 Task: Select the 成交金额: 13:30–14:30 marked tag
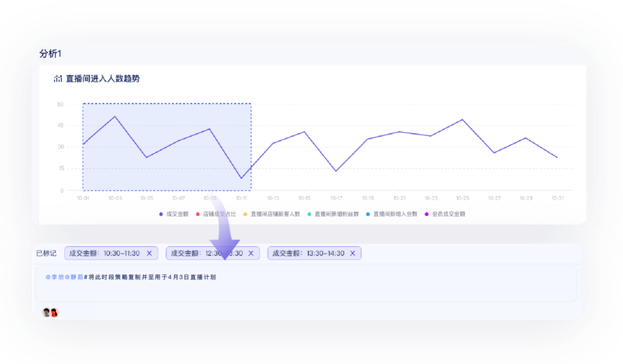(x=308, y=253)
